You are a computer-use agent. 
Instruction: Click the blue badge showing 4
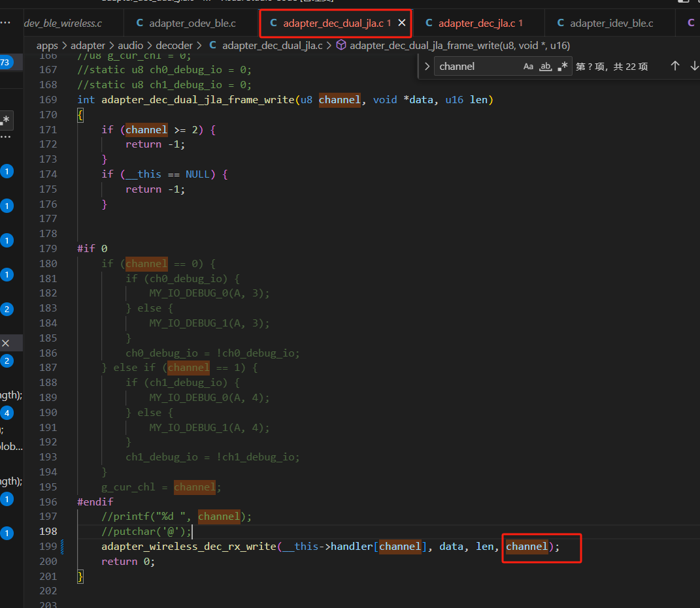point(7,413)
